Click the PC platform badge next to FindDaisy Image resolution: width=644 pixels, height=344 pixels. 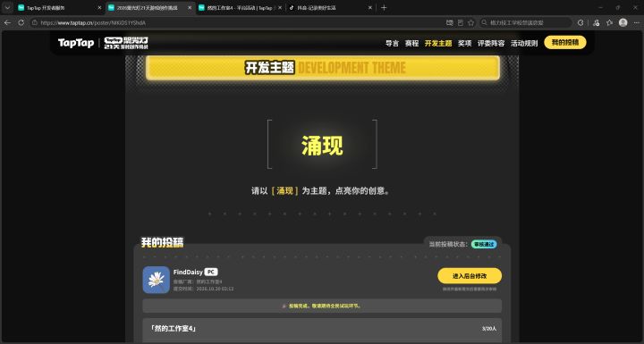(x=211, y=272)
